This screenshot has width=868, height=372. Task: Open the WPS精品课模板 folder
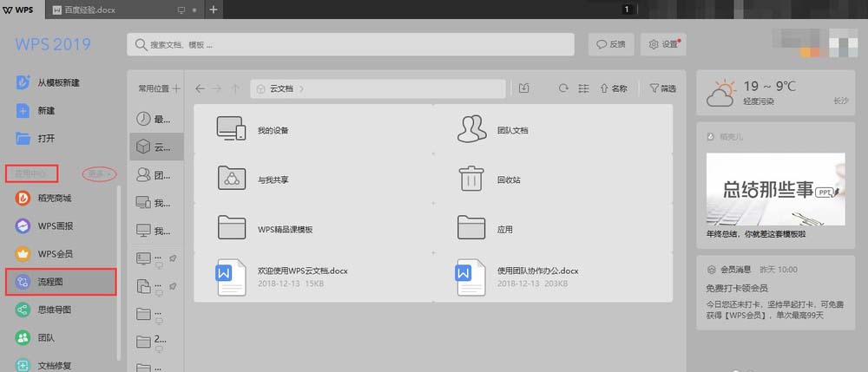[x=313, y=227]
